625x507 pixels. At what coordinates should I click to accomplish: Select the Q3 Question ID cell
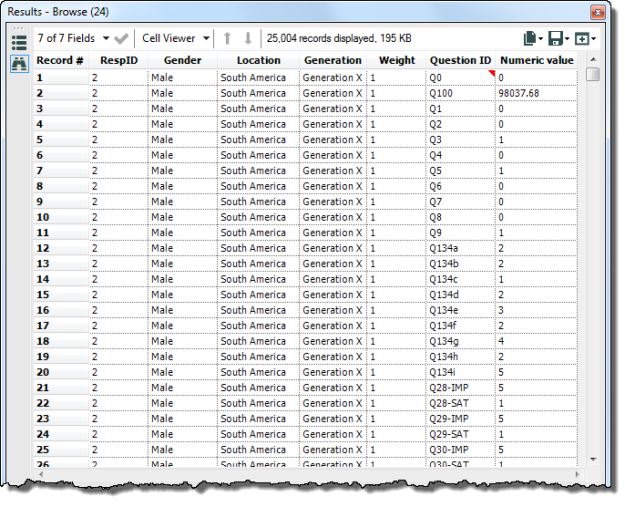(461, 140)
